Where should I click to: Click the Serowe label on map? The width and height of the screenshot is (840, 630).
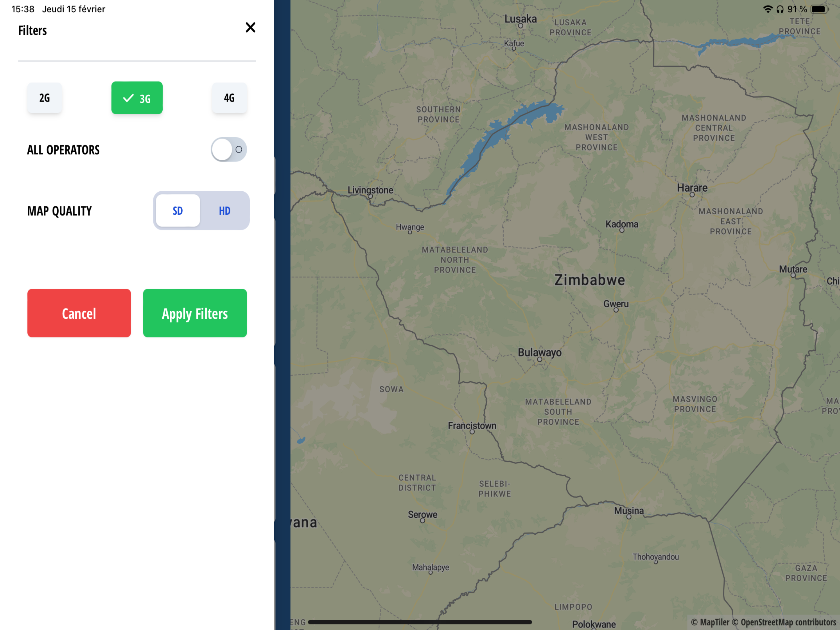pyautogui.click(x=422, y=514)
